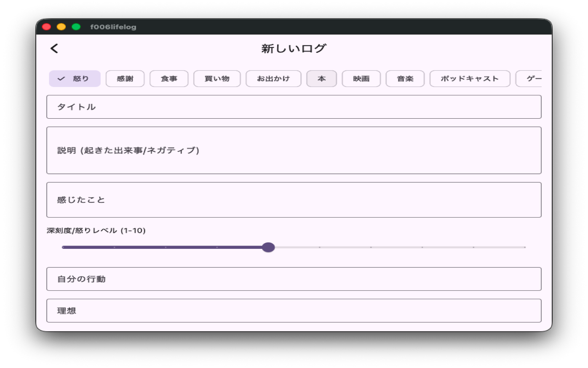This screenshot has width=588, height=368.
Task: Select the partially visible ゲー chip
Action: pyautogui.click(x=529, y=79)
